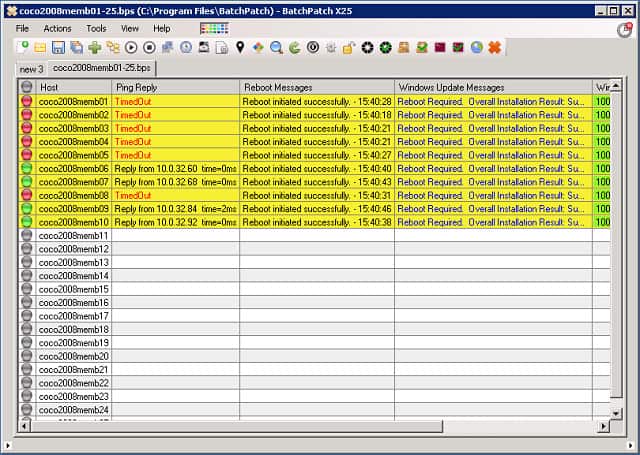The image size is (640, 455).
Task: Click 'Reply from 10.0.32.84 time=2ms' cell
Action: 175,209
